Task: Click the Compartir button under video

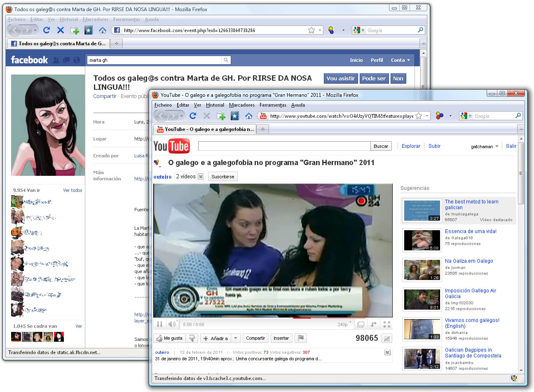Action: [255, 338]
